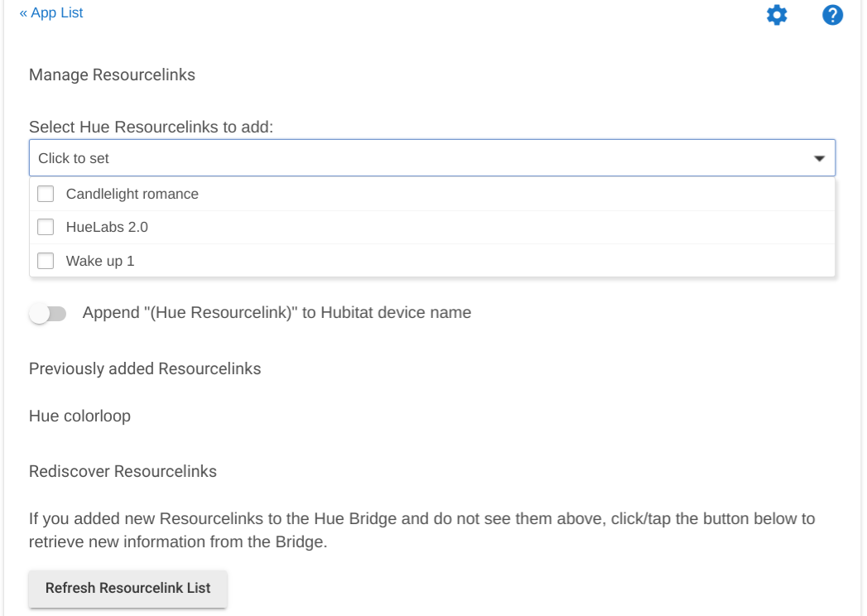Select the Wake up 1 option label
867x616 pixels.
100,261
